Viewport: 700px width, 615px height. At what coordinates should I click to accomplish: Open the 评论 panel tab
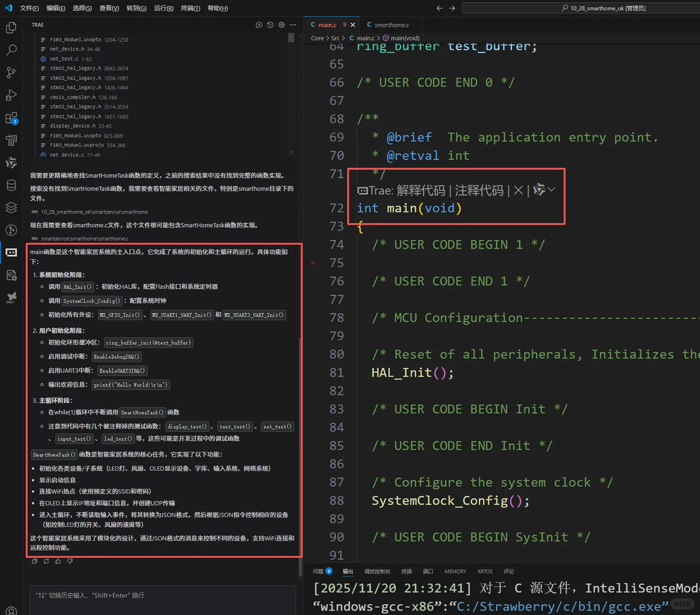pos(509,571)
